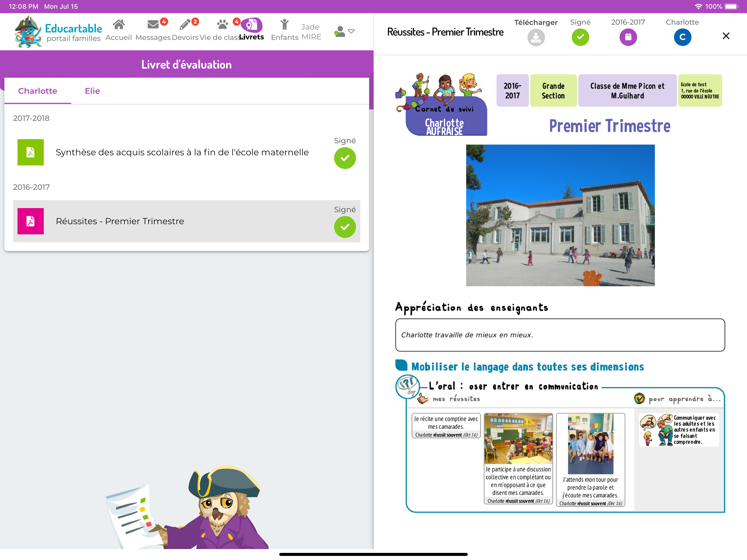Select the Livrets tab icon
Image resolution: width=747 pixels, height=560 pixels.
252,24
